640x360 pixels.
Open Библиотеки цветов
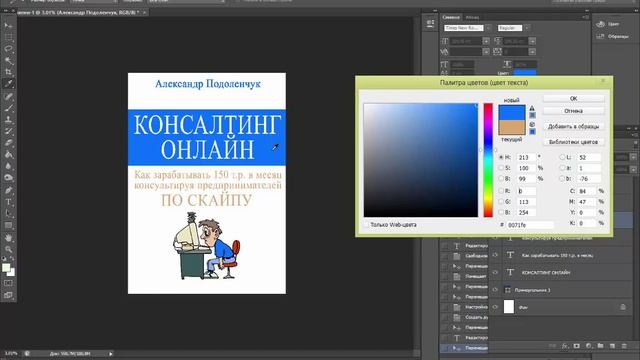(573, 142)
